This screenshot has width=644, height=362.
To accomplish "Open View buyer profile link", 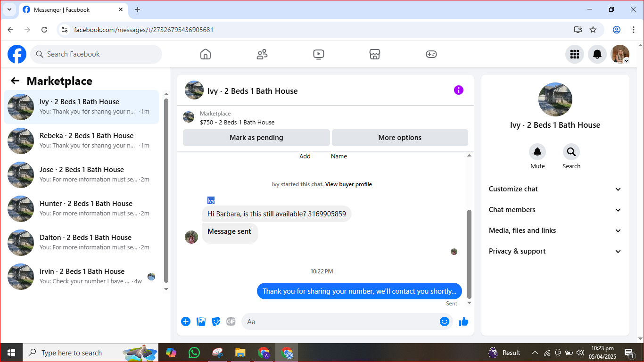I will [x=348, y=184].
